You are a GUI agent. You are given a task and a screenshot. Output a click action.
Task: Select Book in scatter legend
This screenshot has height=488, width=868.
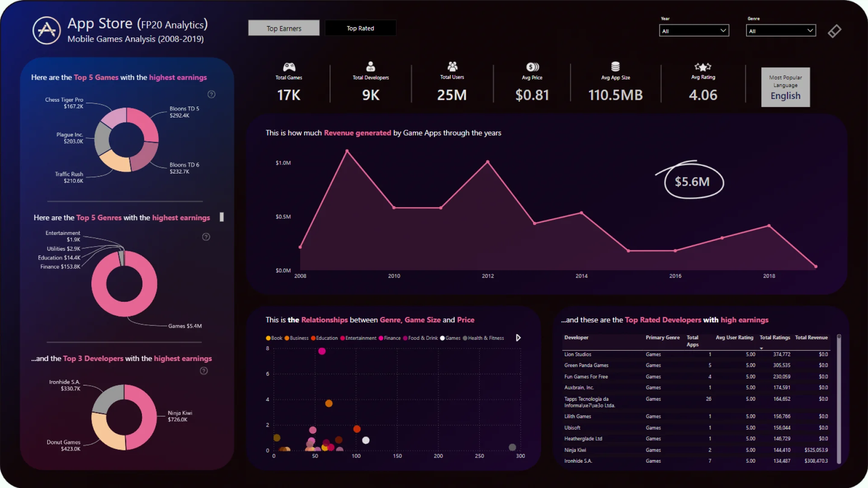pyautogui.click(x=274, y=338)
